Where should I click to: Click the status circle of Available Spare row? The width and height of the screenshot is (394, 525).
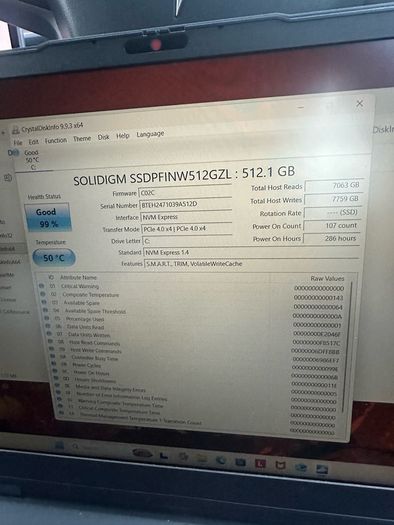pos(44,302)
